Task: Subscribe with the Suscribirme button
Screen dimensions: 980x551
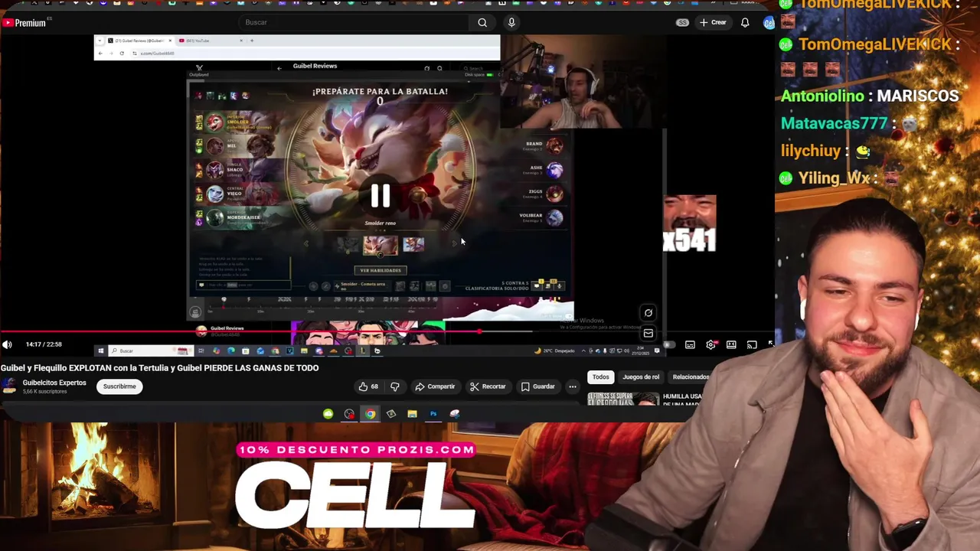Action: coord(119,386)
